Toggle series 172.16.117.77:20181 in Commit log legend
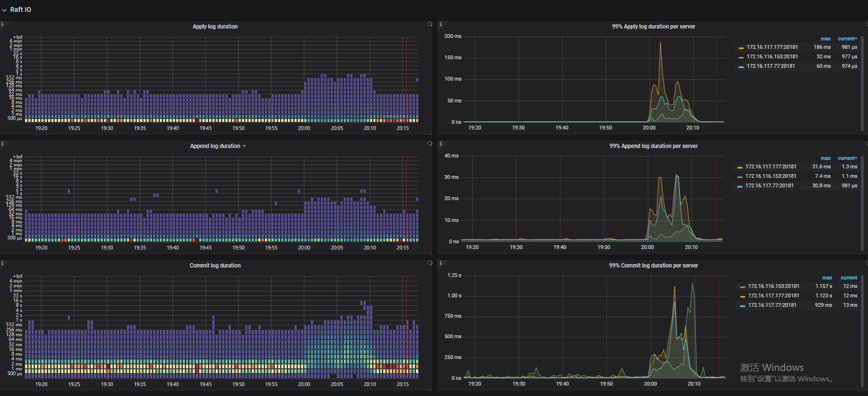 [x=772, y=305]
